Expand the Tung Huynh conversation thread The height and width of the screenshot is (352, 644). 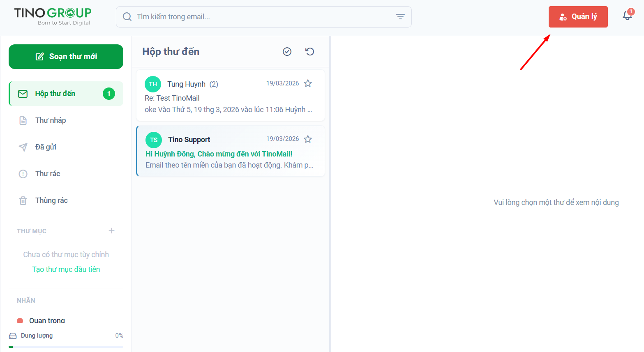pos(214,84)
